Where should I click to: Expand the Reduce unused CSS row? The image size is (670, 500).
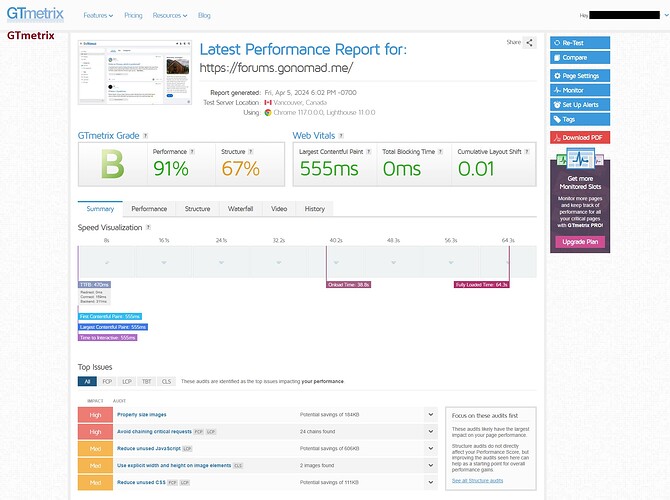431,482
